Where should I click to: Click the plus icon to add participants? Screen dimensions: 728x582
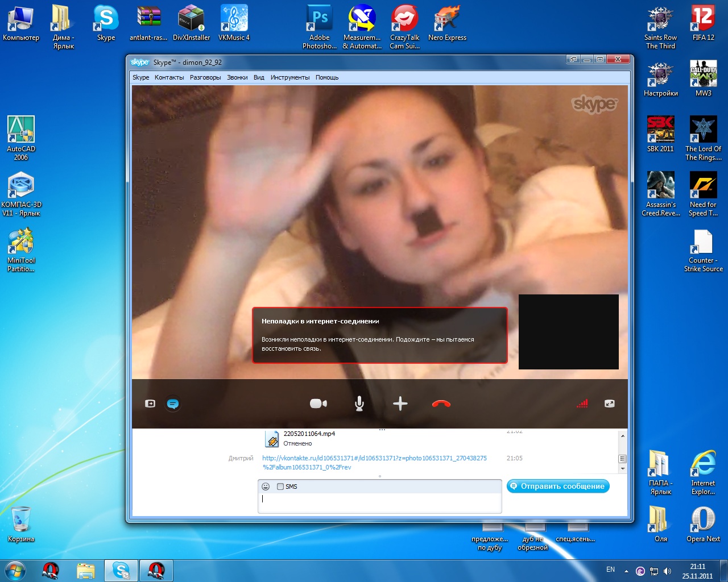pos(400,404)
